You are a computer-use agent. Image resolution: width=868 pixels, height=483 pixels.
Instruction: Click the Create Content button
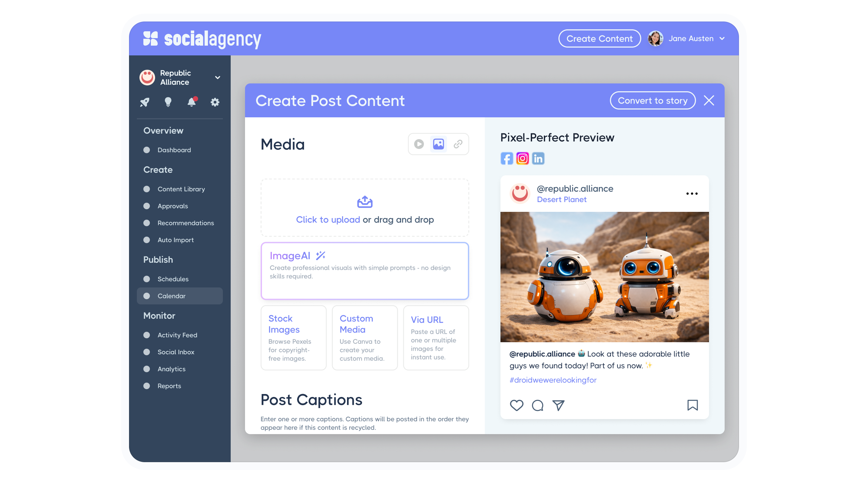tap(600, 39)
